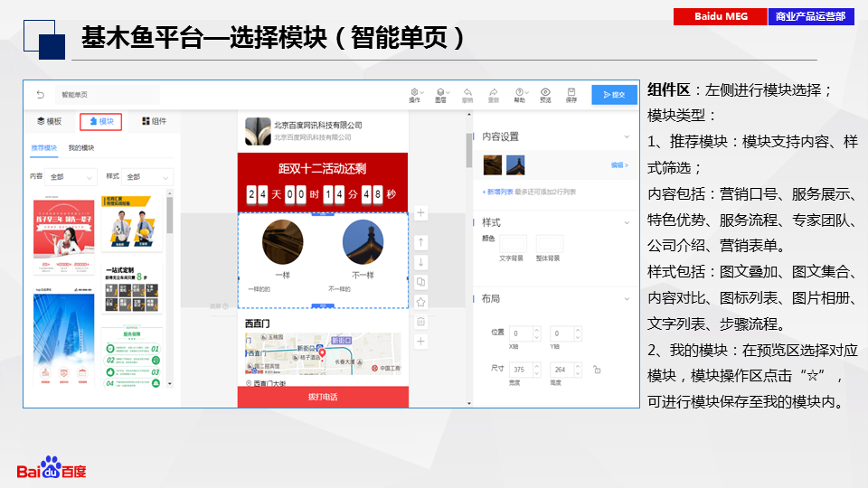Click the 高度 input showing 264
Screen dimensions: 868x488
(561, 370)
